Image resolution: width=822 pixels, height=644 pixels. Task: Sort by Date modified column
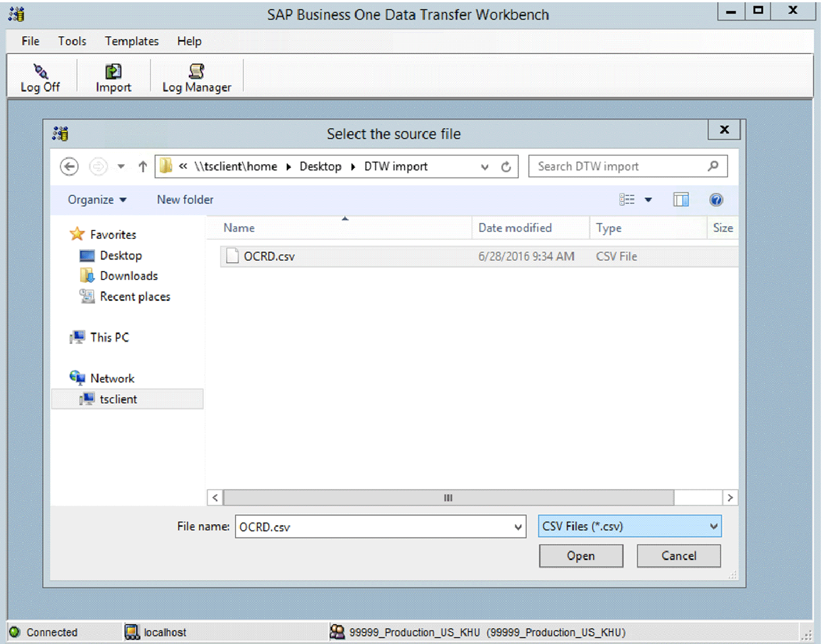(531, 228)
